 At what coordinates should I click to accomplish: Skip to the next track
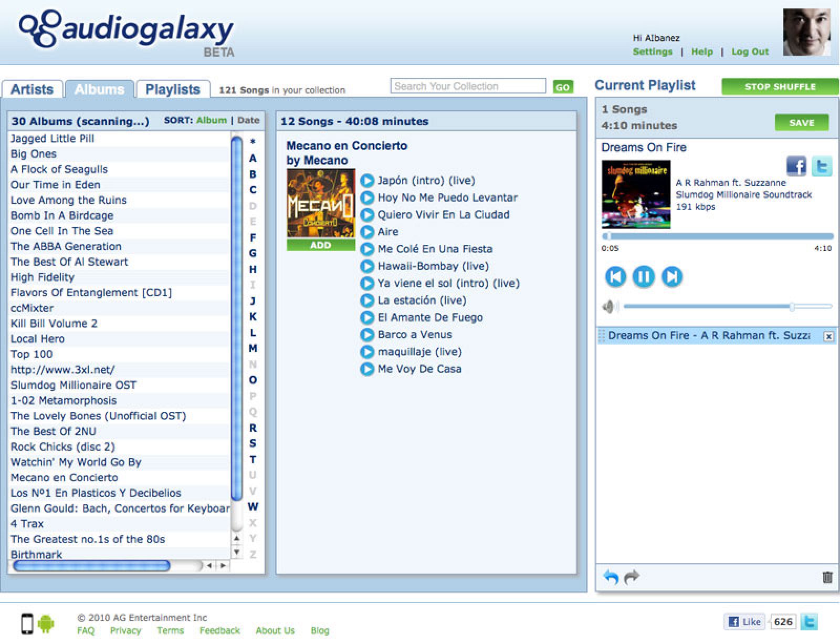coord(671,276)
